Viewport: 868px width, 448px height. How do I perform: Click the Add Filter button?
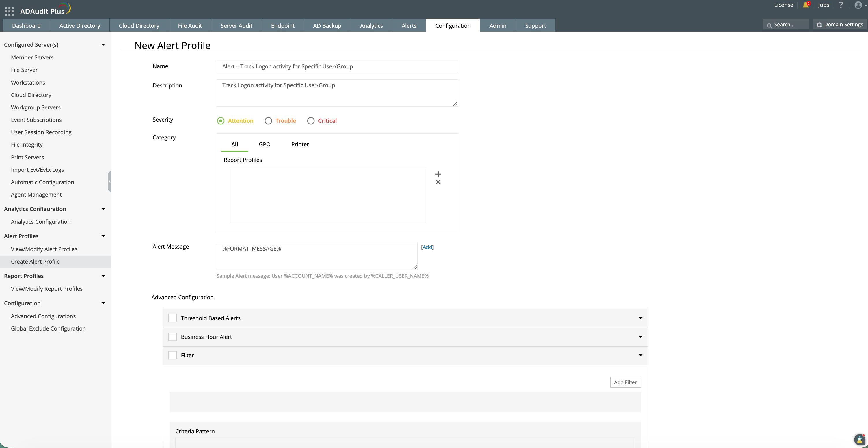click(x=625, y=382)
